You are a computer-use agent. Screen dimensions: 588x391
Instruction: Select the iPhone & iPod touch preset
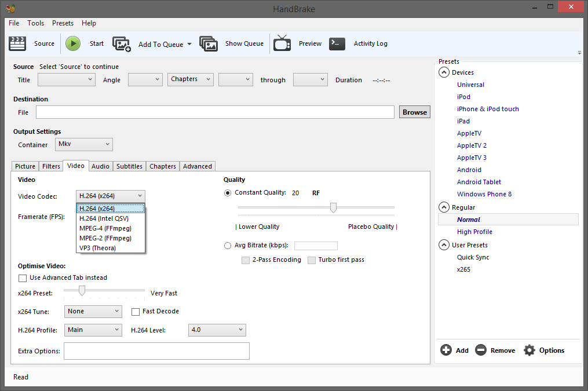[488, 109]
